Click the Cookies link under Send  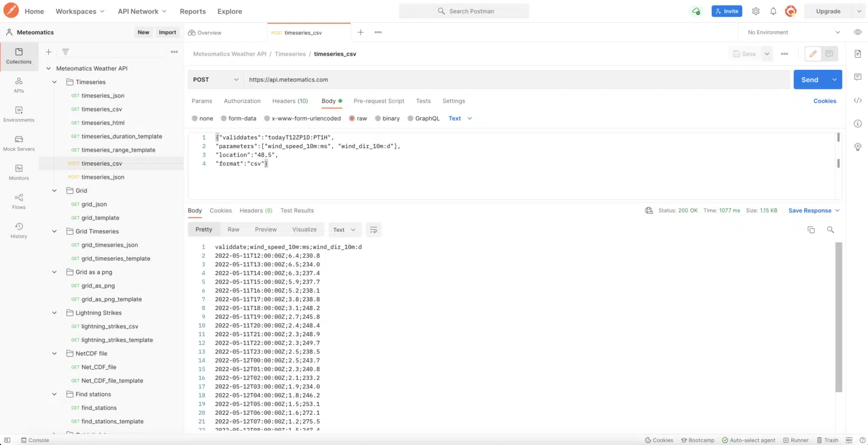tap(825, 101)
